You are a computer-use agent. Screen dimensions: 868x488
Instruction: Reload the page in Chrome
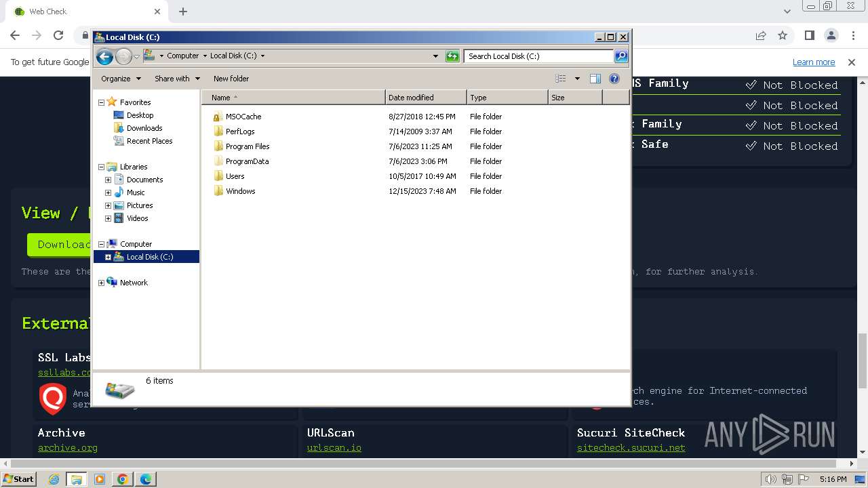pos(58,35)
